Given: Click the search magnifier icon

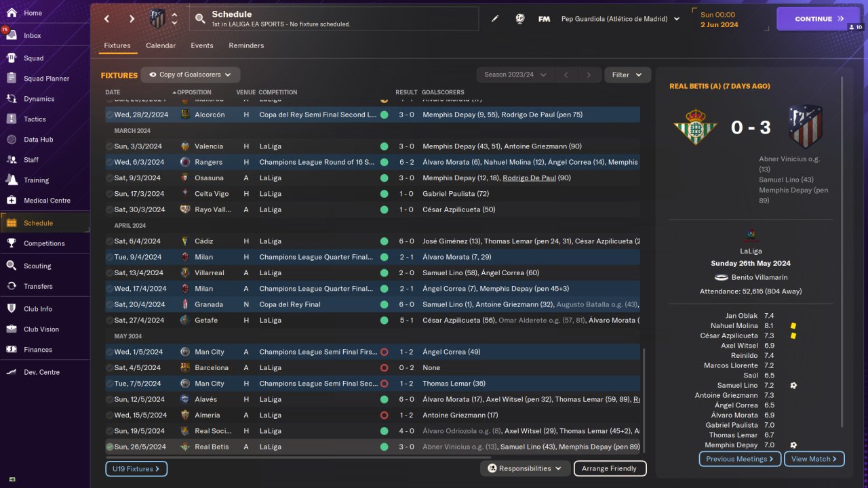Looking at the screenshot, I should click(x=199, y=19).
